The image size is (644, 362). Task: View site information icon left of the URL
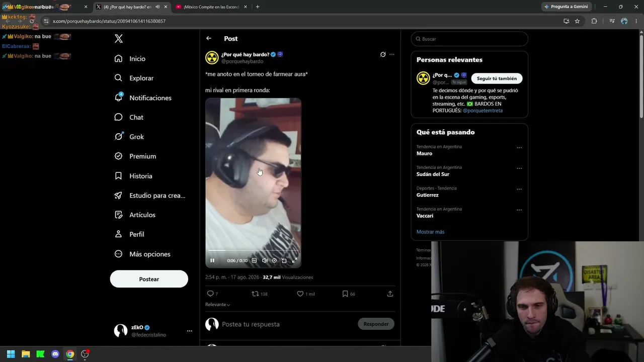(x=46, y=21)
